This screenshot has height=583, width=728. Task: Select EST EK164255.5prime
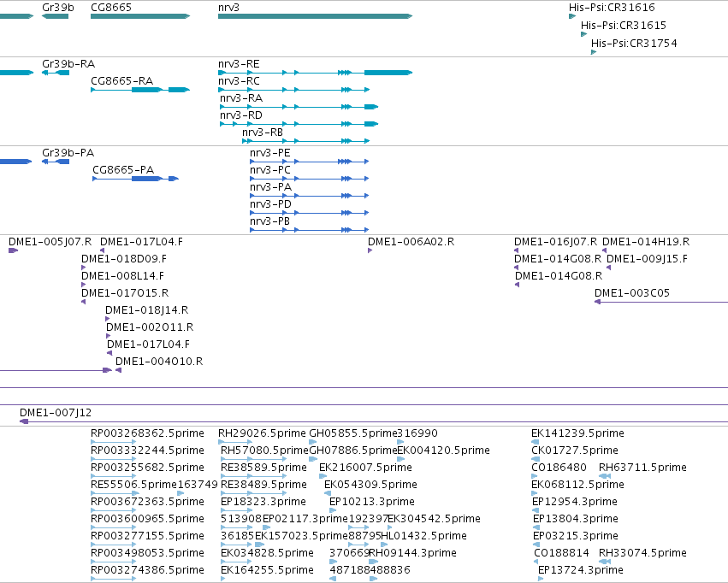267,570
